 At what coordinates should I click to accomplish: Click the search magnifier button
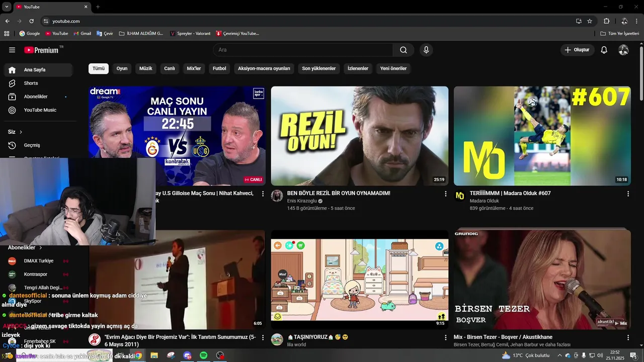tap(404, 50)
